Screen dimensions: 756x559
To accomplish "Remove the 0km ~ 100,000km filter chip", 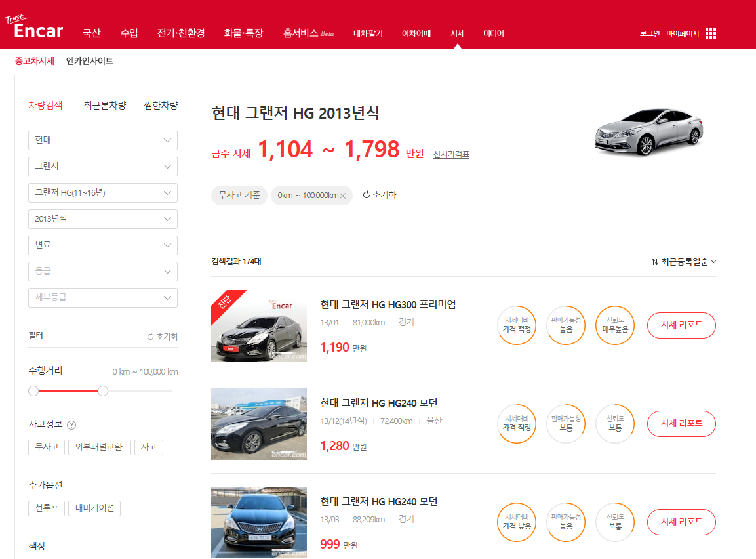I will pos(343,196).
